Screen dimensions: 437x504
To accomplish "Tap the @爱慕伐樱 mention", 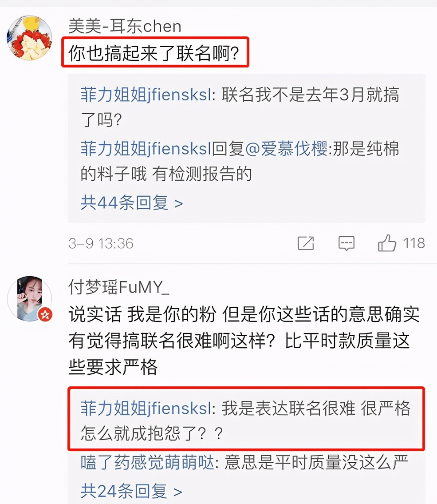I will point(286,149).
